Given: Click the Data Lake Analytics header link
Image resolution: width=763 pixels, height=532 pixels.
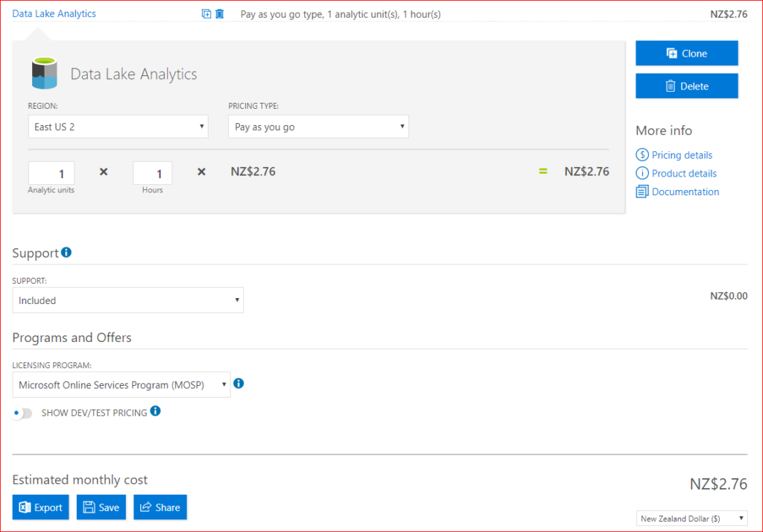Looking at the screenshot, I should pyautogui.click(x=54, y=13).
